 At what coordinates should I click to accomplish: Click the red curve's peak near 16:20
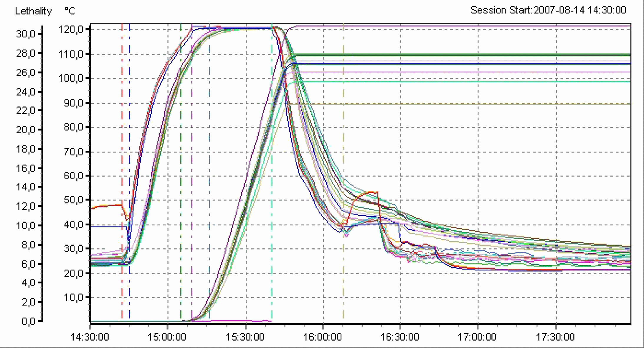(372, 193)
